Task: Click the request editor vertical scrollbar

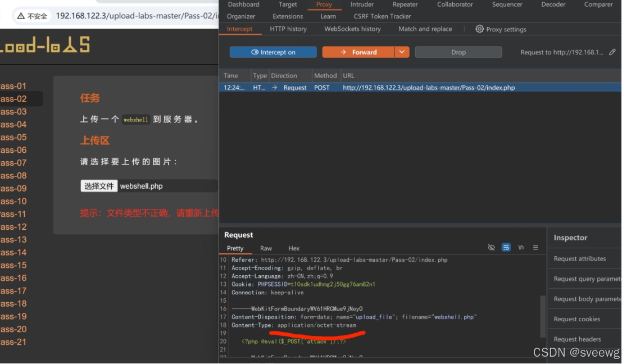Action: 543,316
